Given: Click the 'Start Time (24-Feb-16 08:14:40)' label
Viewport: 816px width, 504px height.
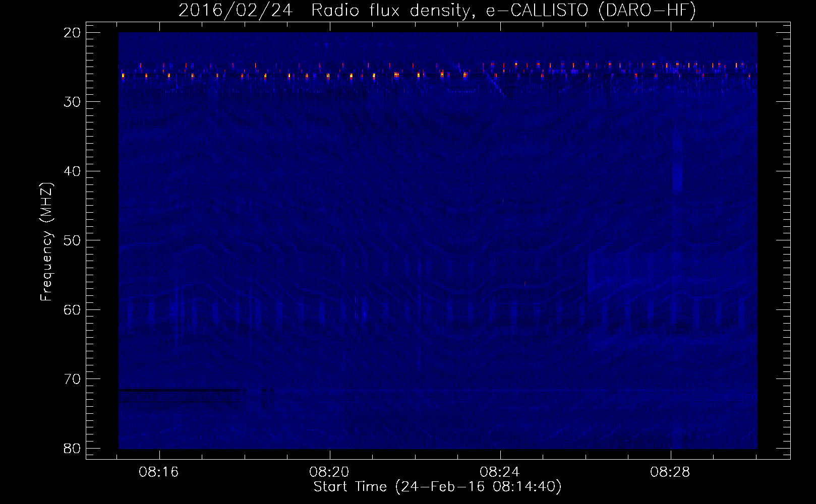Looking at the screenshot, I should tap(437, 487).
